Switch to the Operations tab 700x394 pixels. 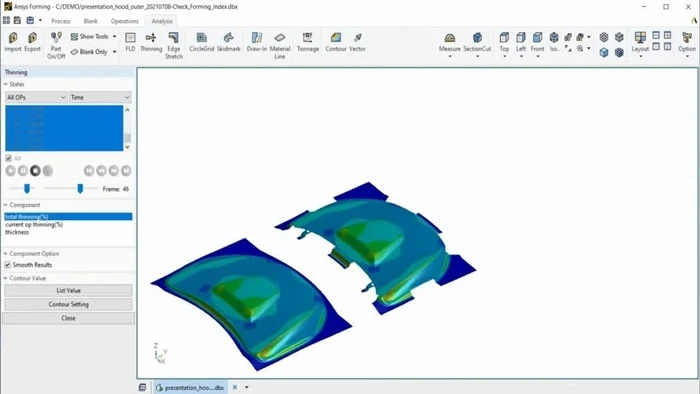click(125, 21)
